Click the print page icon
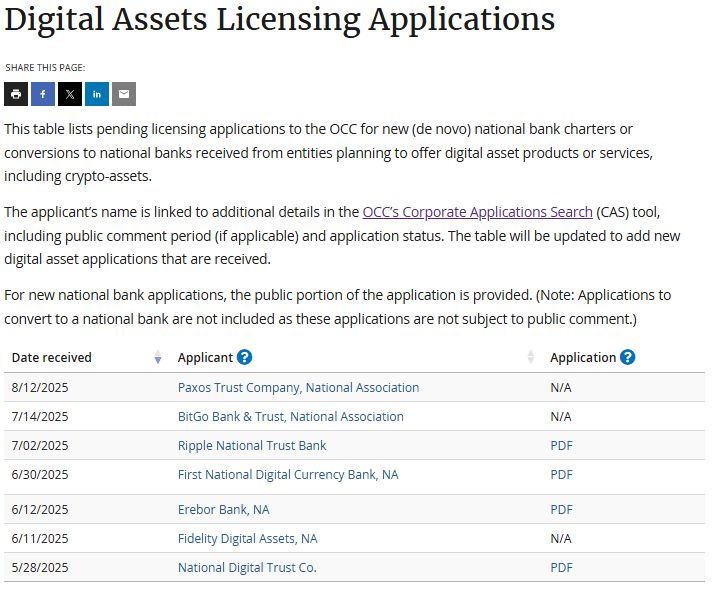The height and width of the screenshot is (589, 712). (16, 94)
